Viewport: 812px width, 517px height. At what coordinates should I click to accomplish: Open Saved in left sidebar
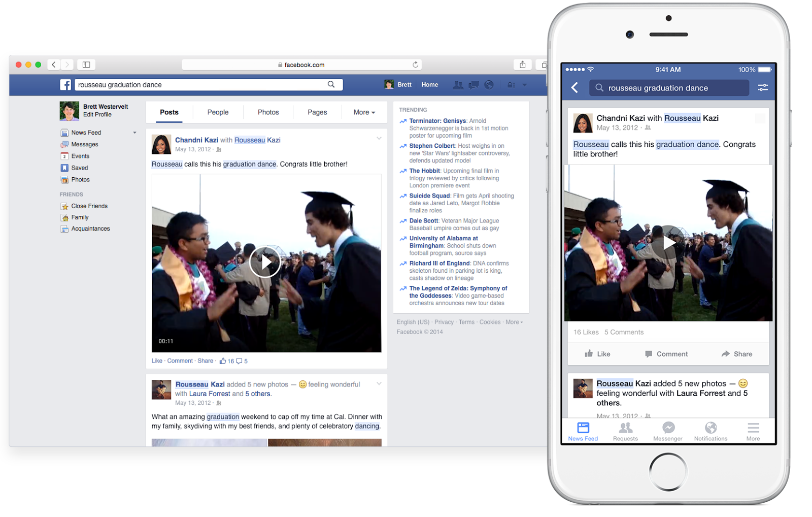[x=75, y=168]
